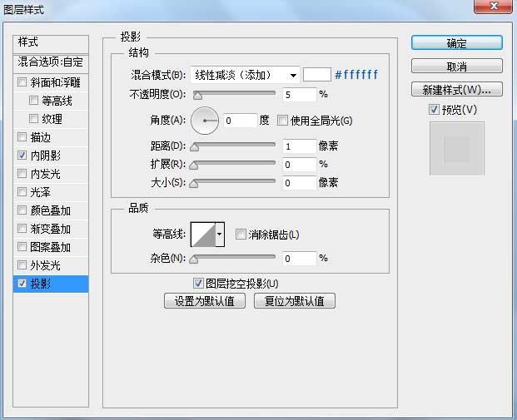Click the angle dial control
Image resolution: width=517 pixels, height=420 pixels.
pos(205,121)
